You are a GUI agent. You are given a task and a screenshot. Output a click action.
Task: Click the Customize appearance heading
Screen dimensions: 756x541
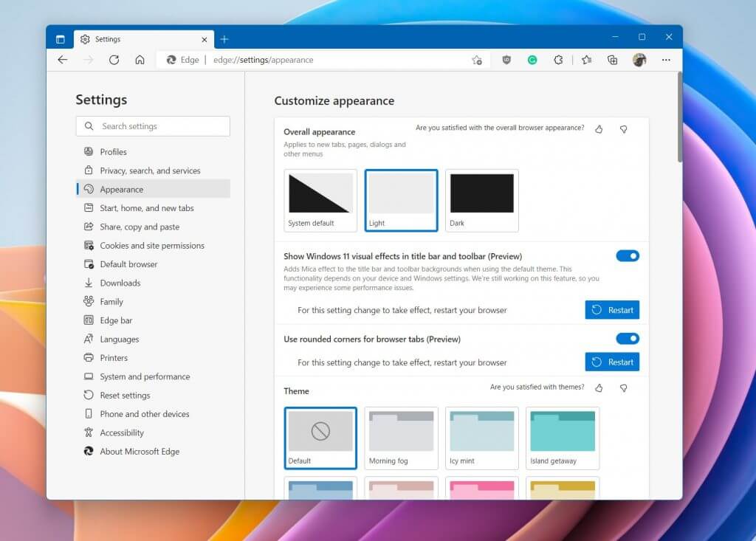click(334, 101)
